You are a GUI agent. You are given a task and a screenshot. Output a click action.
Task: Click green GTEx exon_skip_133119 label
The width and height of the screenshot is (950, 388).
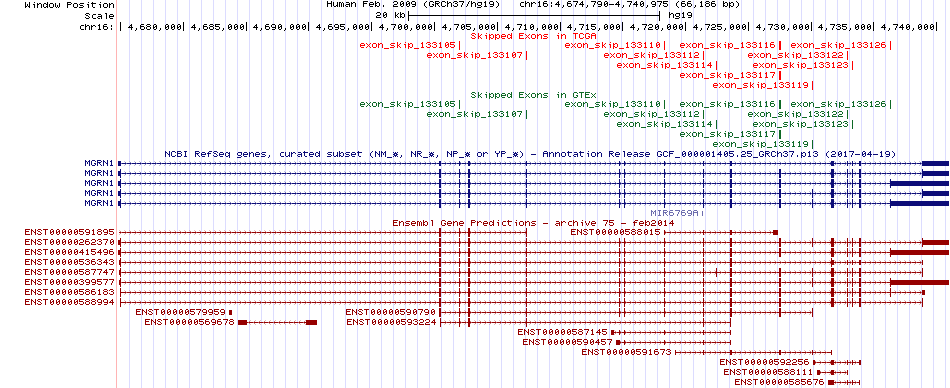click(760, 144)
